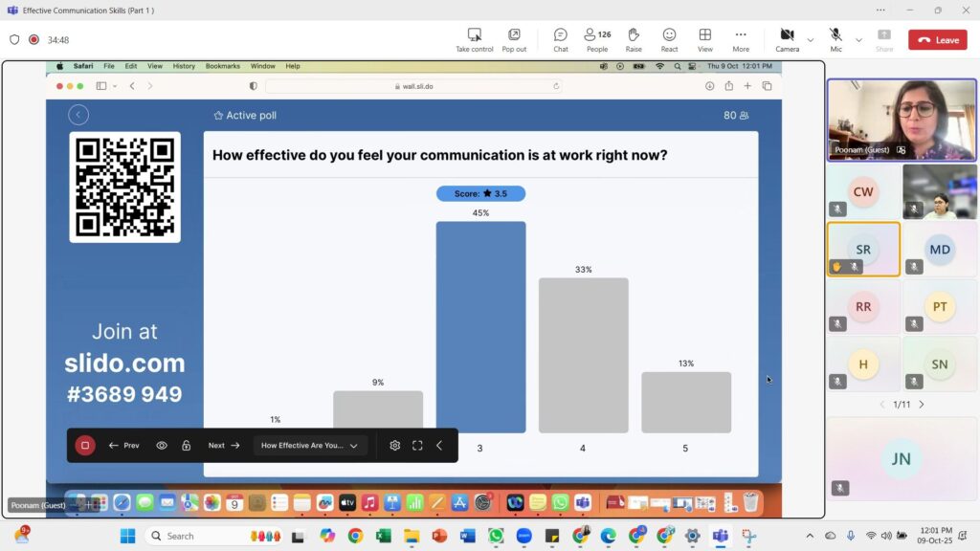Select Poonam (Guest) video thumbnail
The image size is (980, 551).
902,120
